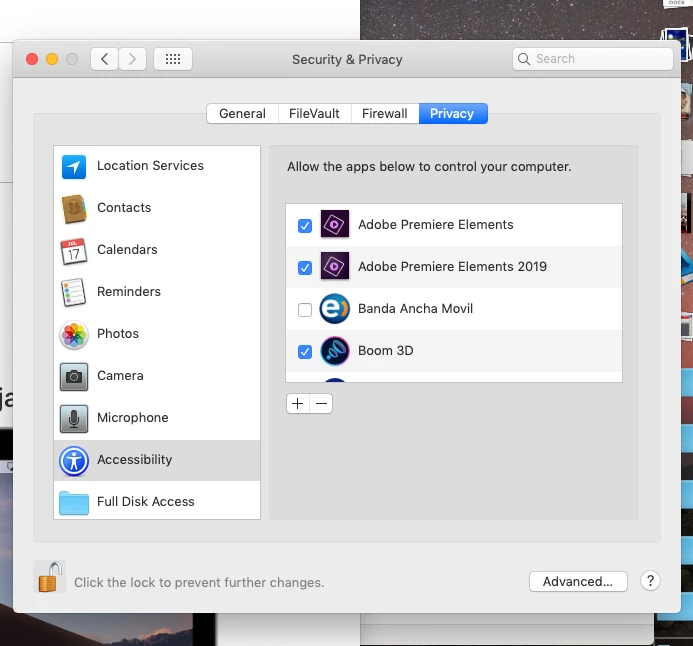Viewport: 693px width, 646px height.
Task: Uncheck Adobe Premiere Elements checkbox
Action: pos(305,226)
